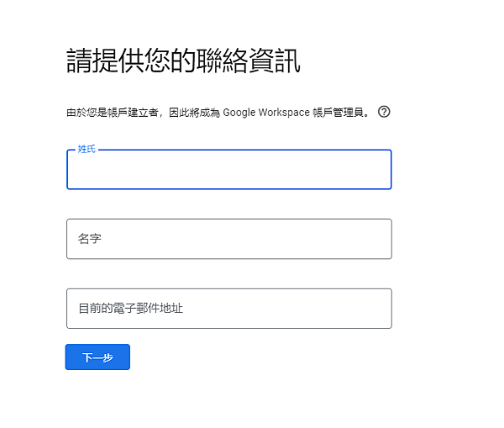Choose the bottom text box for current email
The image size is (504, 428).
[x=229, y=309]
